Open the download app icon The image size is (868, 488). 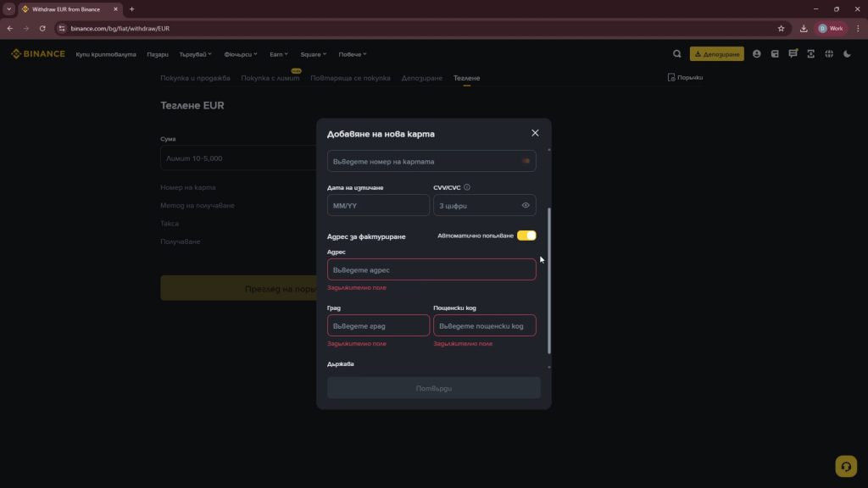[x=810, y=53]
